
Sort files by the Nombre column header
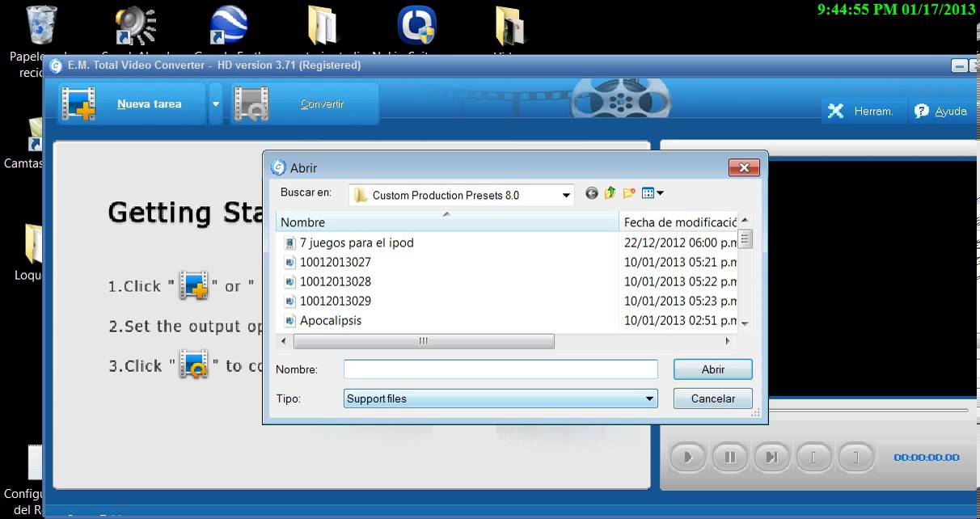tap(447, 222)
